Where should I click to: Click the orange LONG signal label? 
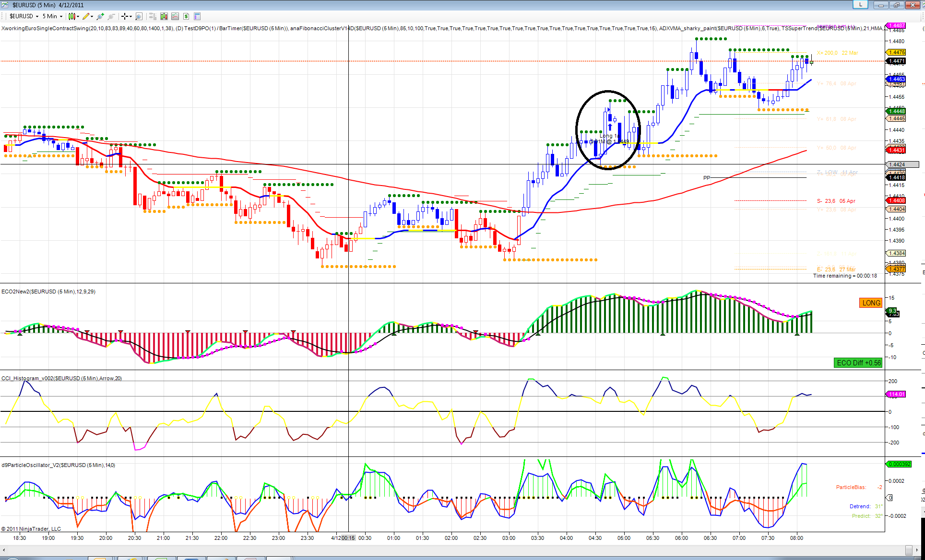click(871, 303)
